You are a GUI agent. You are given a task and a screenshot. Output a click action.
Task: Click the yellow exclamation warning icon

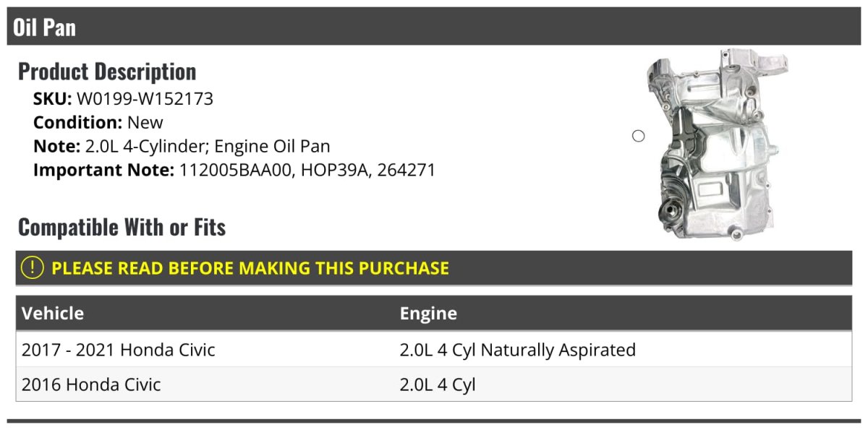(33, 268)
